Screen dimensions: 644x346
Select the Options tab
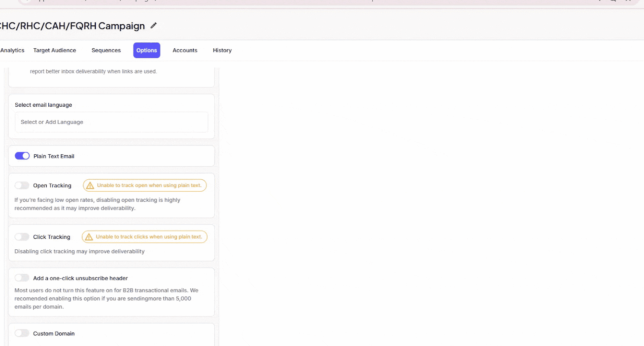[147, 50]
